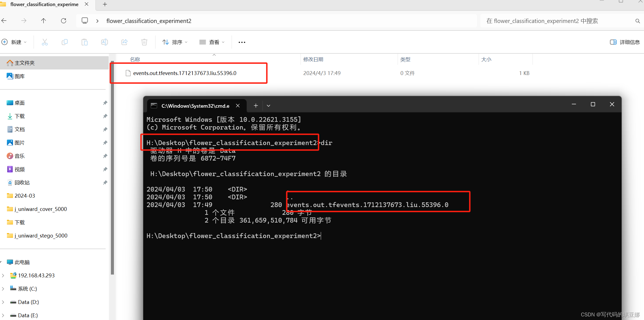The height and width of the screenshot is (320, 644).
Task: Toggle the 详细信息 details pane
Action: point(625,42)
